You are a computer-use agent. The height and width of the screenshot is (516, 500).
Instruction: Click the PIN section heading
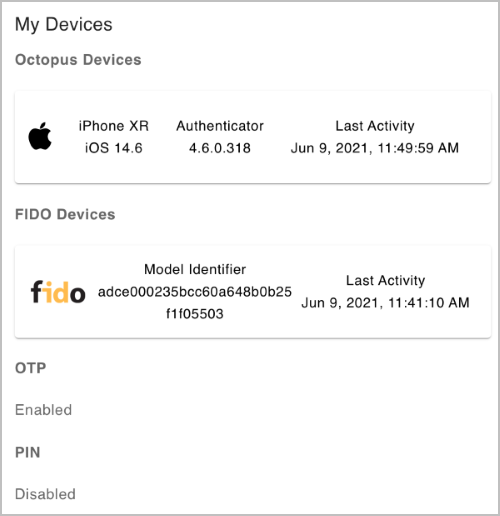28,452
